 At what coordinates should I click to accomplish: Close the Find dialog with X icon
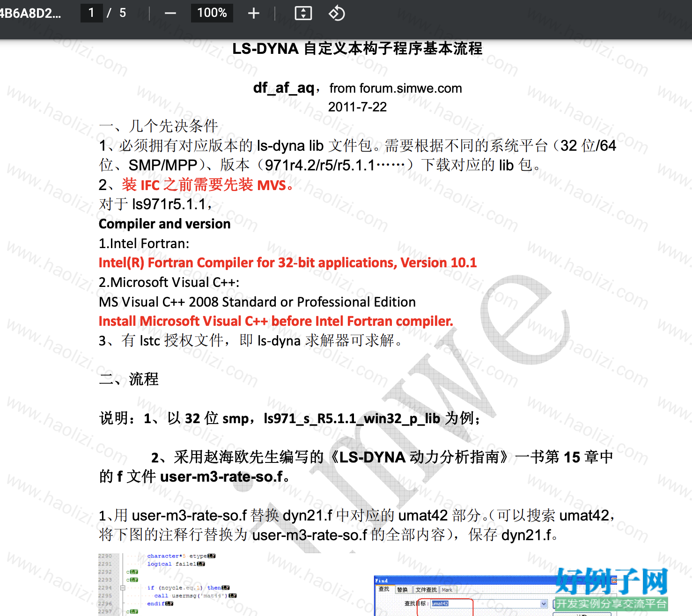click(614, 580)
